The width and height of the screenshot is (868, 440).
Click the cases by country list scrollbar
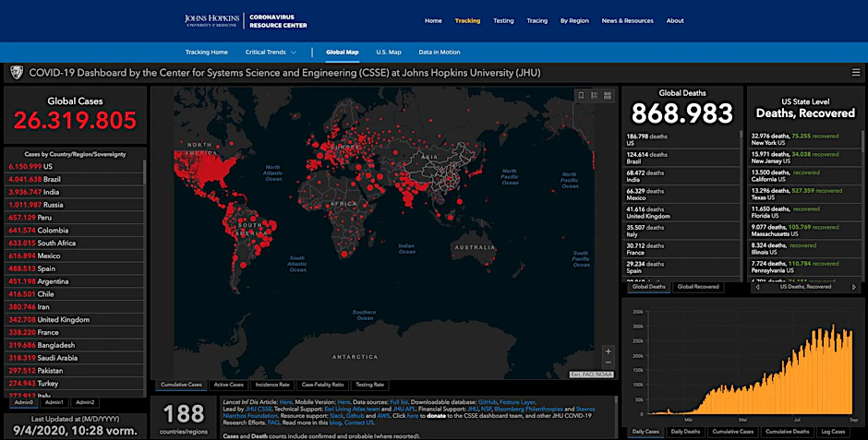[x=145, y=172]
